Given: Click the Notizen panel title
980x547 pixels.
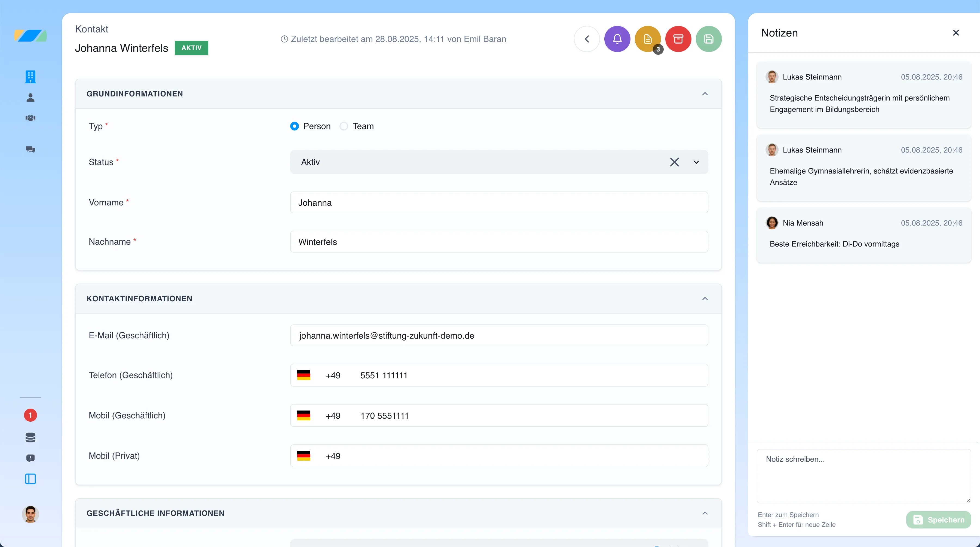Looking at the screenshot, I should [779, 33].
